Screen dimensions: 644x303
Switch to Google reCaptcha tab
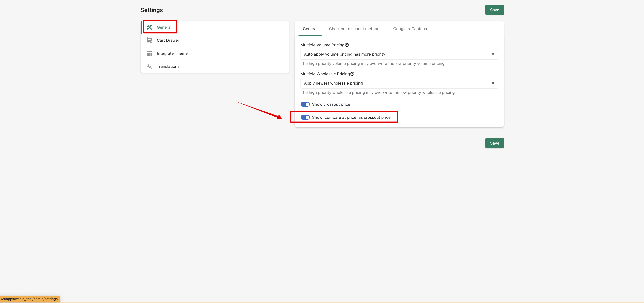click(x=410, y=29)
